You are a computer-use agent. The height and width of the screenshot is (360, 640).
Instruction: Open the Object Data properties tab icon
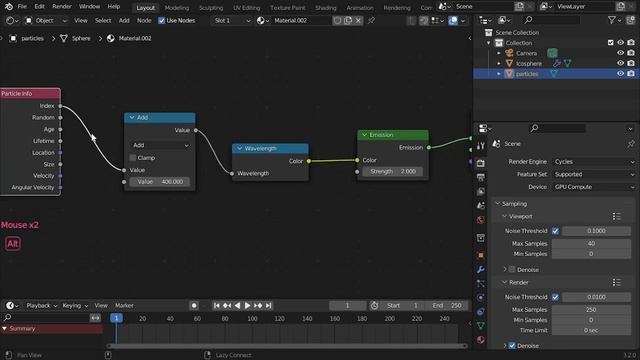point(480,326)
